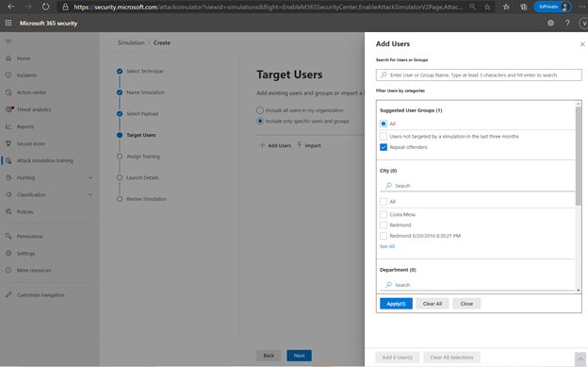Expand the Classification menu chevron
This screenshot has width=588, height=367.
[x=90, y=194]
